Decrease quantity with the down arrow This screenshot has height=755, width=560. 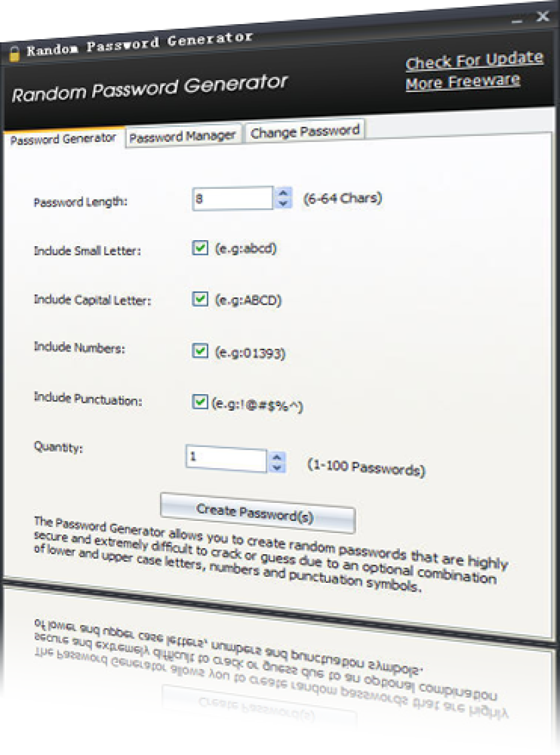coord(277,468)
